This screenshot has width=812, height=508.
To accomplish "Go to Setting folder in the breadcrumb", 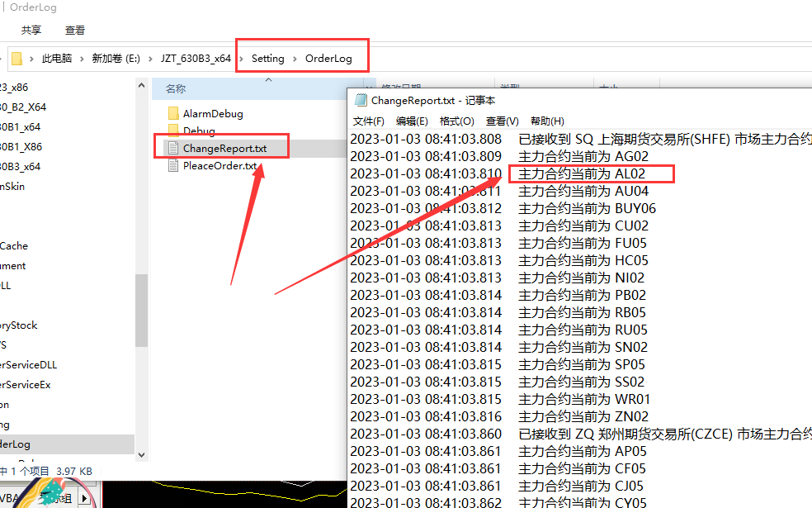I will coord(267,59).
